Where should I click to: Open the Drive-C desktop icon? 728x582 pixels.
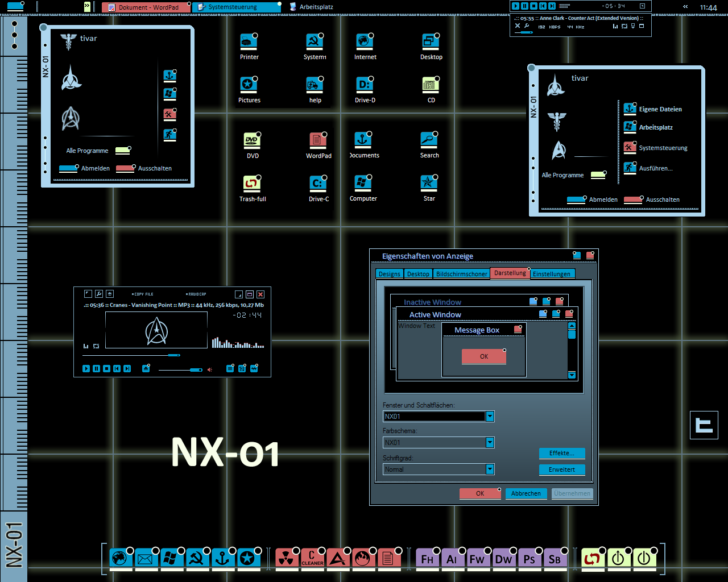coord(318,189)
